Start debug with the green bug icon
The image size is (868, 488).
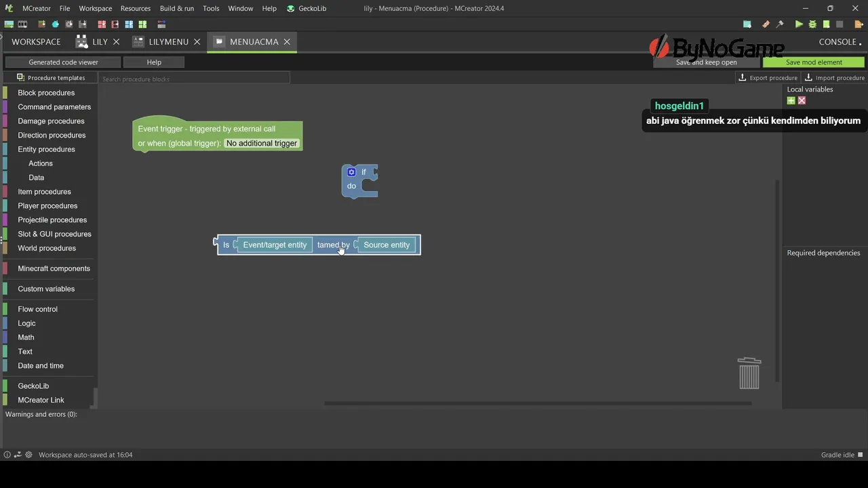812,24
